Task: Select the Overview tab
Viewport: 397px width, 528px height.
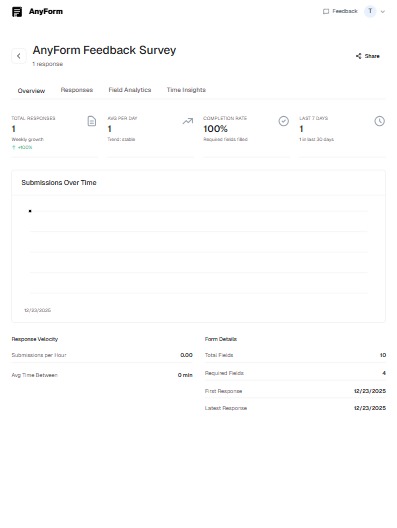Action: click(31, 91)
